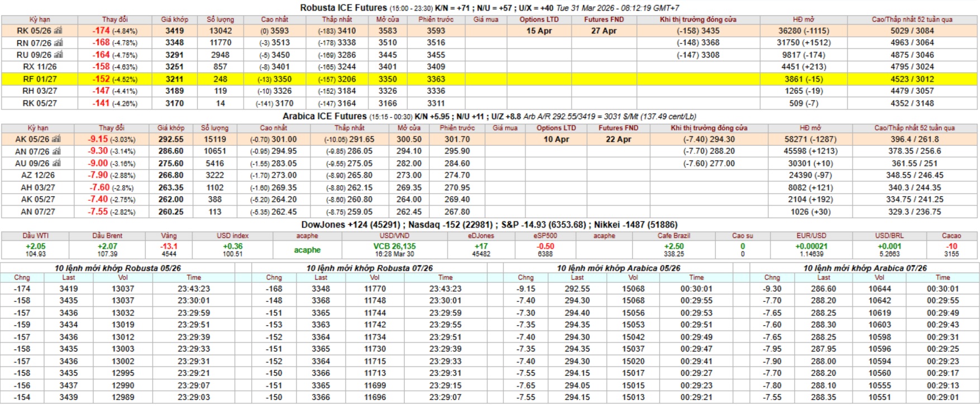Click the Robusta ICE Futures title
This screenshot has height=405, width=980.
pyautogui.click(x=343, y=8)
